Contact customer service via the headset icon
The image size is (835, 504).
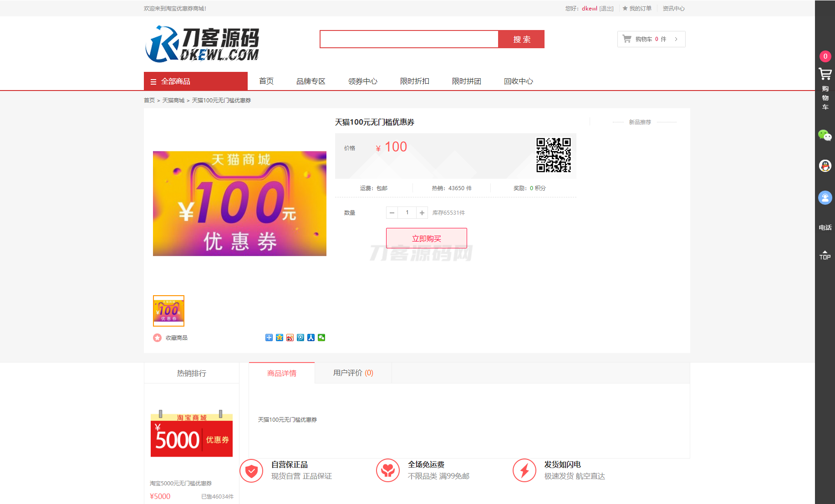(x=825, y=197)
